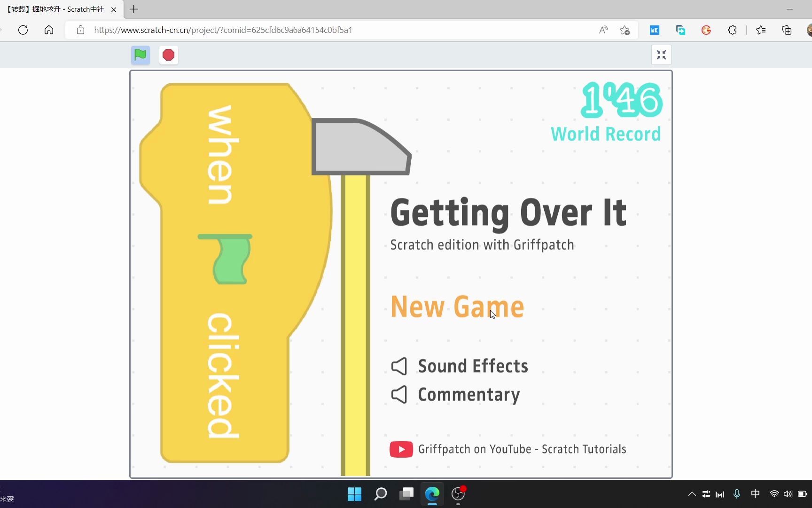The height and width of the screenshot is (508, 812).
Task: Click the address bar URL
Action: click(x=223, y=30)
